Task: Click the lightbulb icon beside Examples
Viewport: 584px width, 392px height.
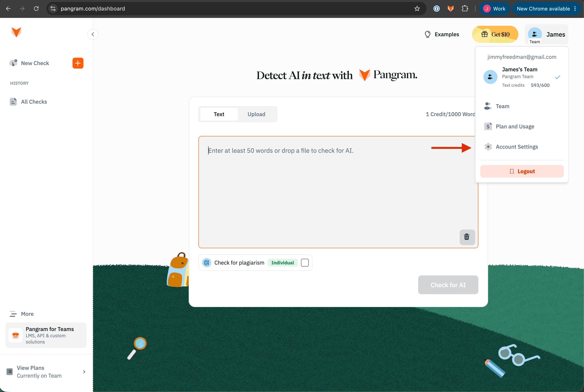Action: [428, 34]
